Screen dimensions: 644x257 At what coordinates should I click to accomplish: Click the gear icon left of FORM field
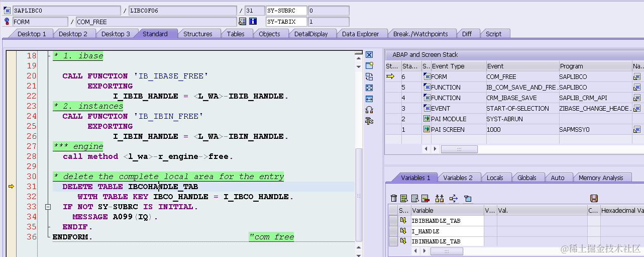pos(7,22)
